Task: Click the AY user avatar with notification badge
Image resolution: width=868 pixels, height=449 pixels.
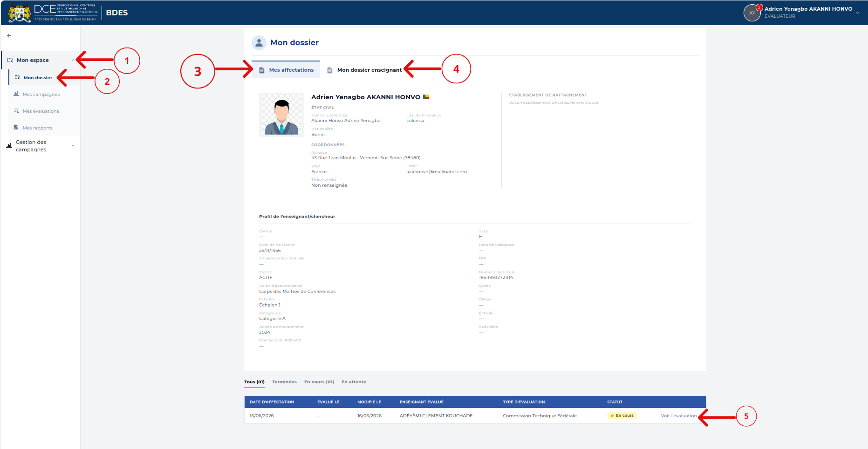Action: pos(752,13)
